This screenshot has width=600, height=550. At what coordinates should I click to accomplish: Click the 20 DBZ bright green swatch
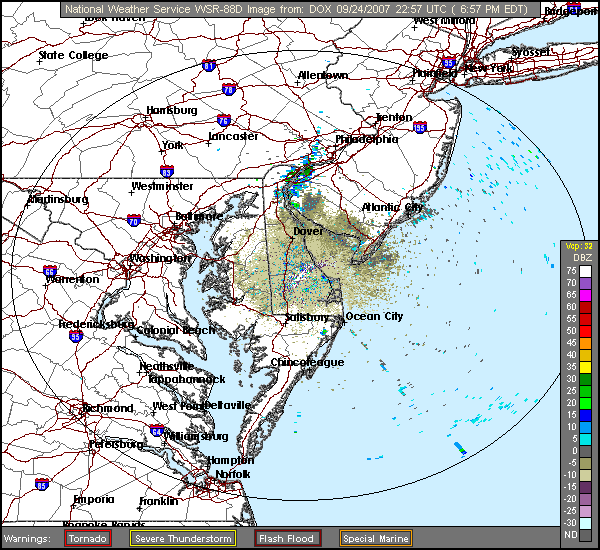click(x=585, y=403)
